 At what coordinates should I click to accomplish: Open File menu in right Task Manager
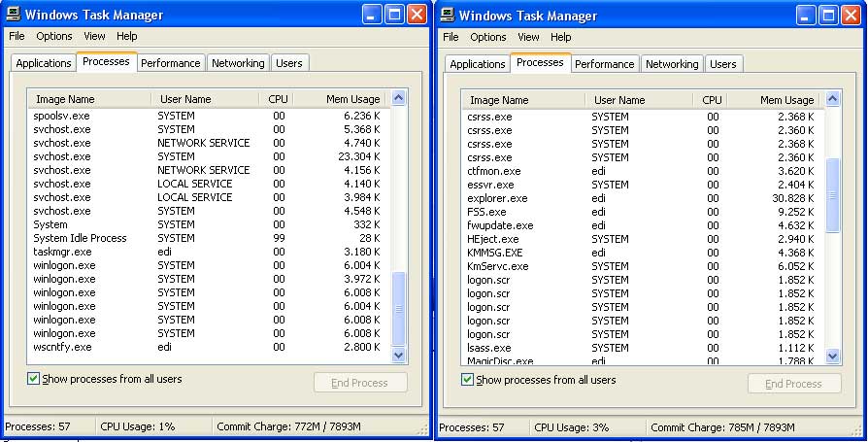[451, 37]
